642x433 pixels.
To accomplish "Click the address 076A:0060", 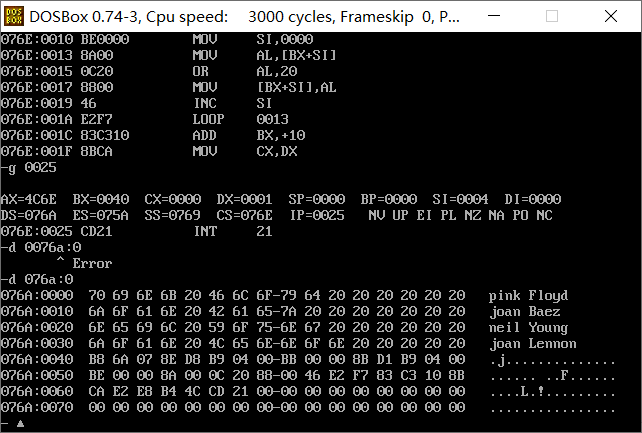I will (x=37, y=391).
